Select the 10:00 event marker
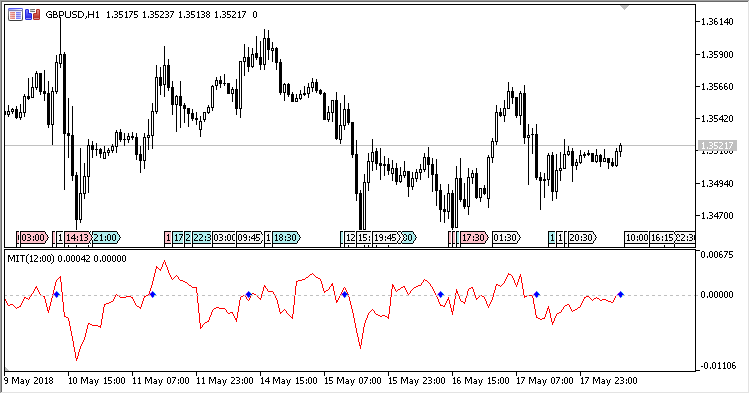Image resolution: width=750 pixels, height=394 pixels. pyautogui.click(x=637, y=238)
